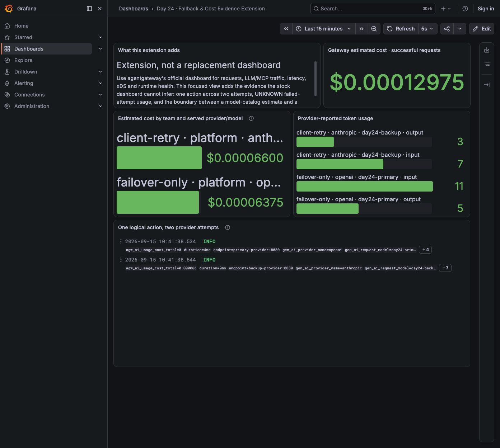This screenshot has height=448, width=500.
Task: Collapse the Dashboards section chevron
Action: point(101,49)
